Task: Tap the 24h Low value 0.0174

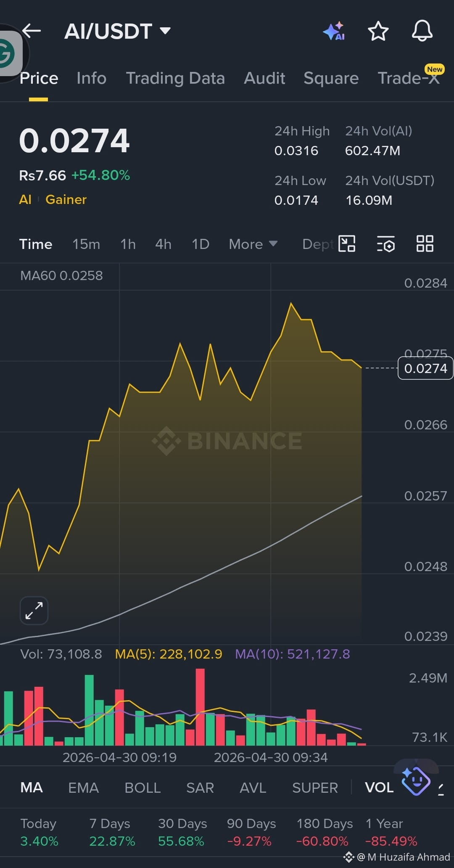Action: point(296,200)
